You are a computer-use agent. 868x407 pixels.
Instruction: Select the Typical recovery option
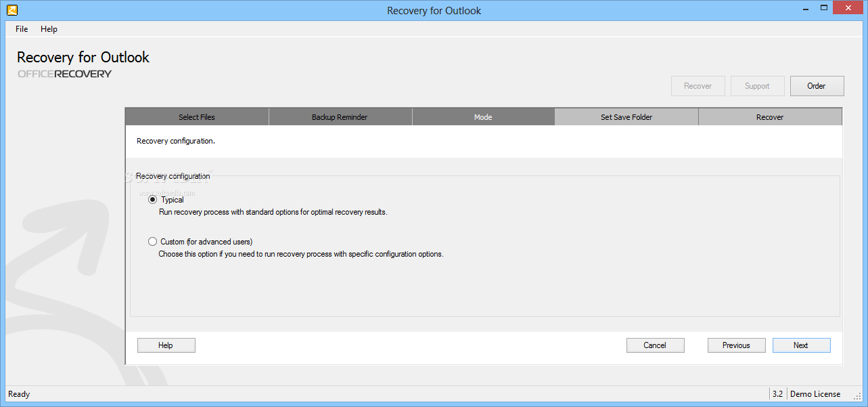pos(166,200)
